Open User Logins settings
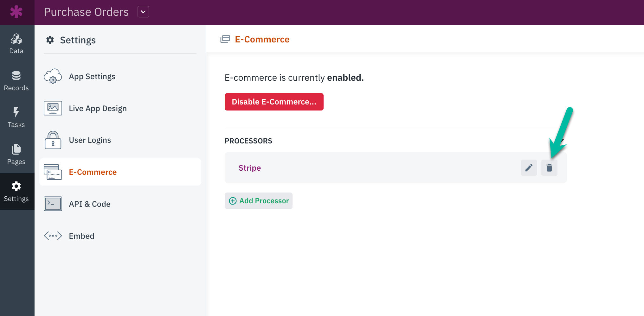Screen dimensions: 644x316 [90, 140]
